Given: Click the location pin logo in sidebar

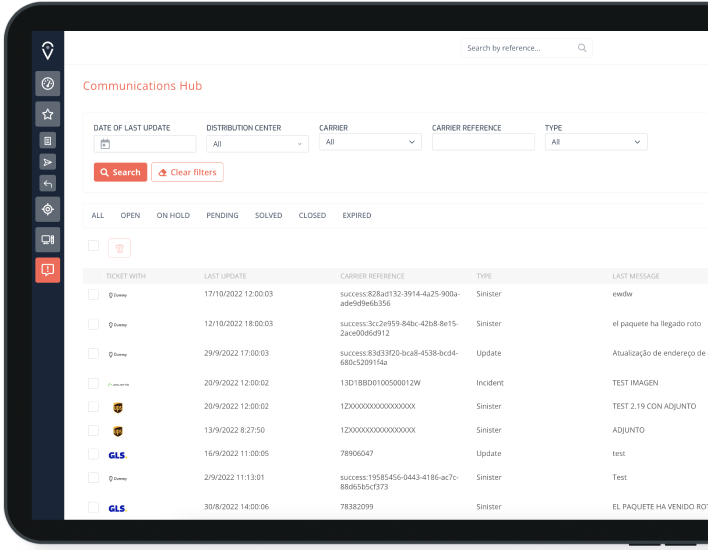Looking at the screenshot, I should click(47, 51).
